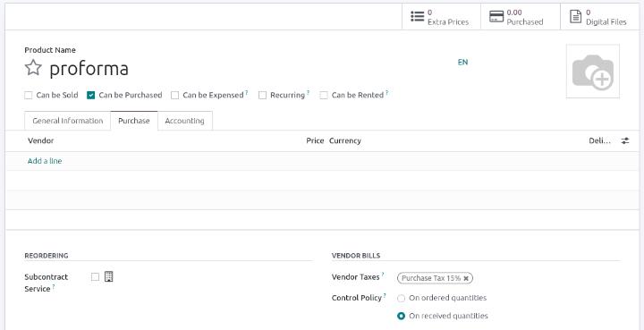Image resolution: width=644 pixels, height=330 pixels.
Task: Switch to General Information tab
Action: [68, 121]
